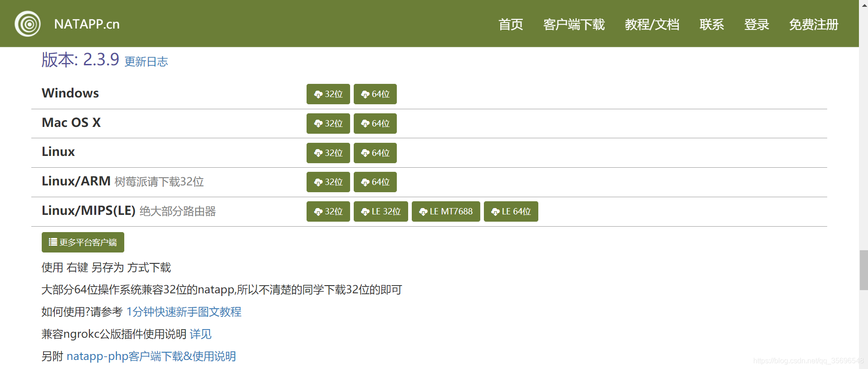The width and height of the screenshot is (868, 369).
Task: Select the 使用 右键 另存为 方式下载 text
Action: [x=106, y=267]
